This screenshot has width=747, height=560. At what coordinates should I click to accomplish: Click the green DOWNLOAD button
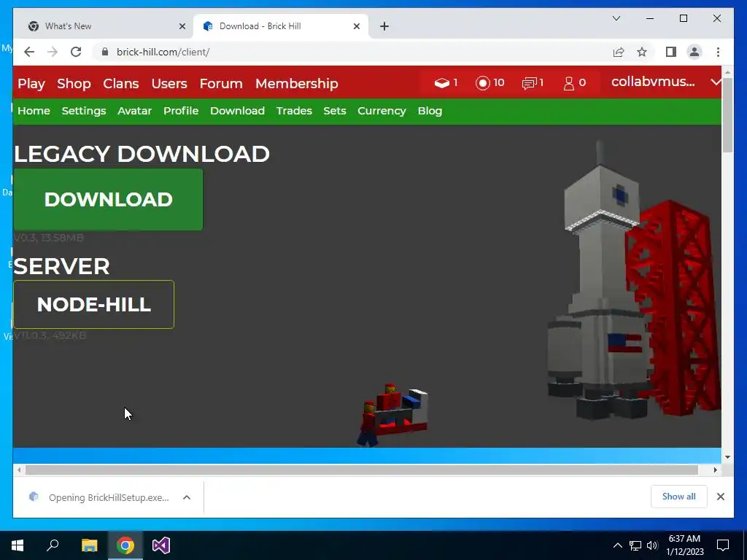click(x=108, y=200)
